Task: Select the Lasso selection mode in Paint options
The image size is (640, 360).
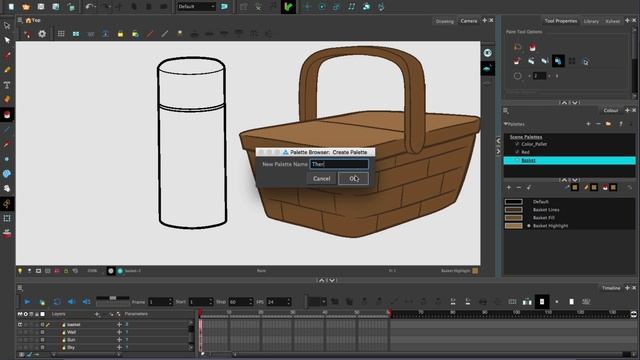Action: 518,47
